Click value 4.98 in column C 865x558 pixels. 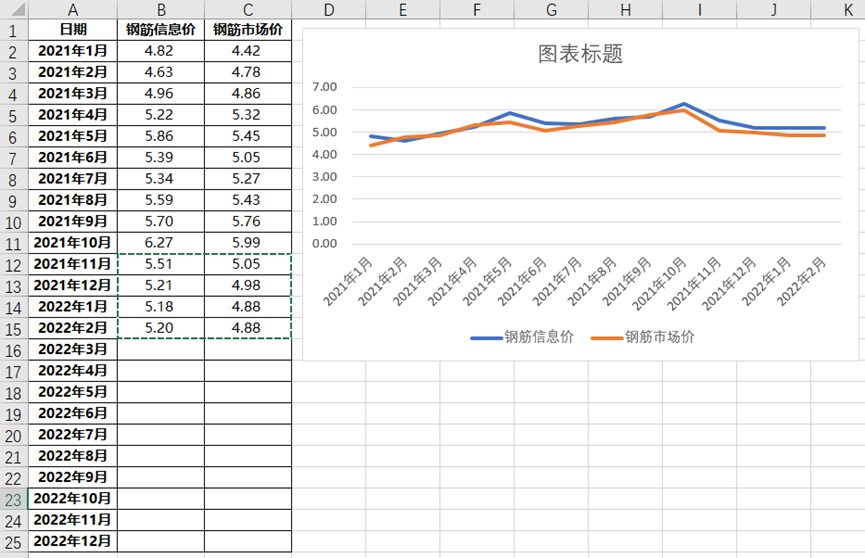pyautogui.click(x=248, y=285)
